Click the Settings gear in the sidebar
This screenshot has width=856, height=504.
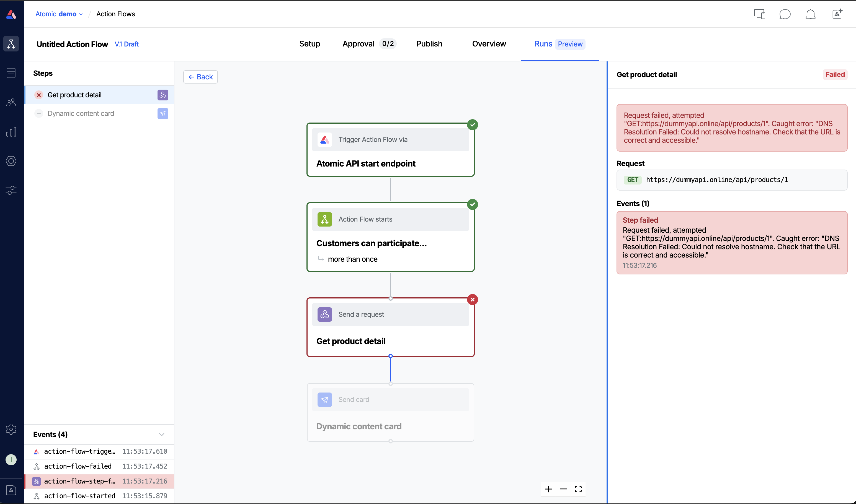pos(11,429)
